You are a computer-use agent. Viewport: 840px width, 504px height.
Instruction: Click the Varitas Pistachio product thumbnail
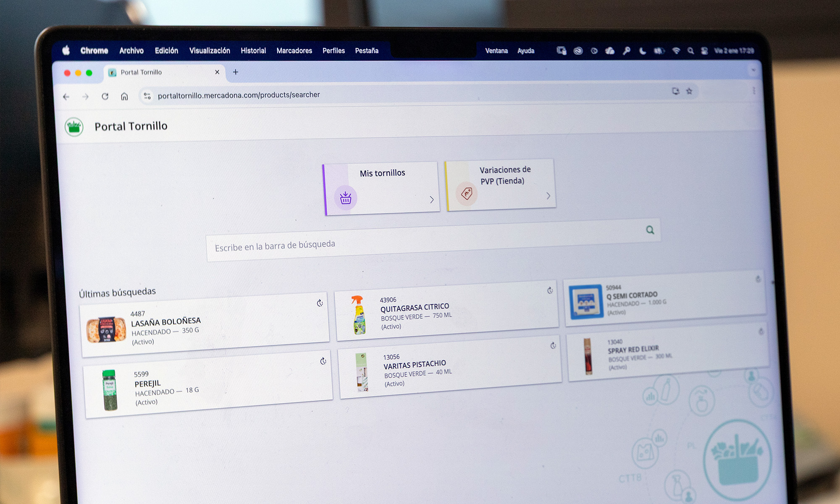tap(362, 372)
